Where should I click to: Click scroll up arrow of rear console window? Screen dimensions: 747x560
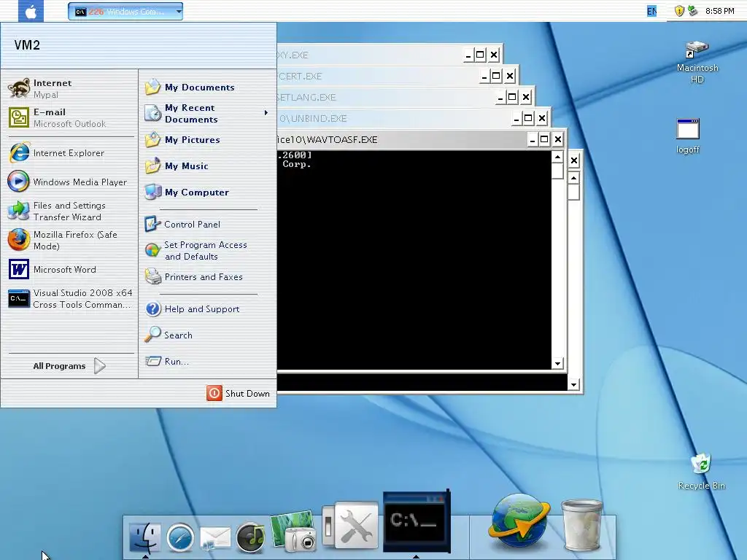point(573,178)
